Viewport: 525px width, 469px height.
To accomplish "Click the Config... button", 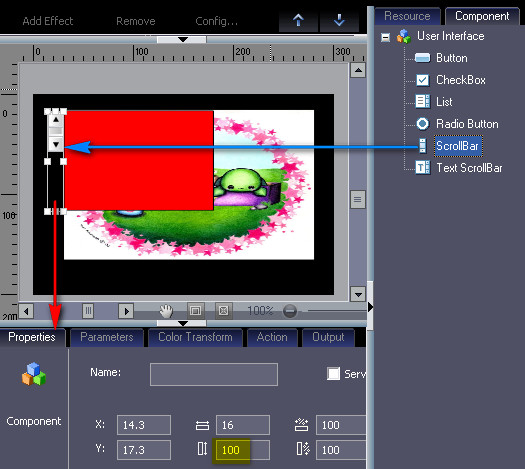I will 217,21.
